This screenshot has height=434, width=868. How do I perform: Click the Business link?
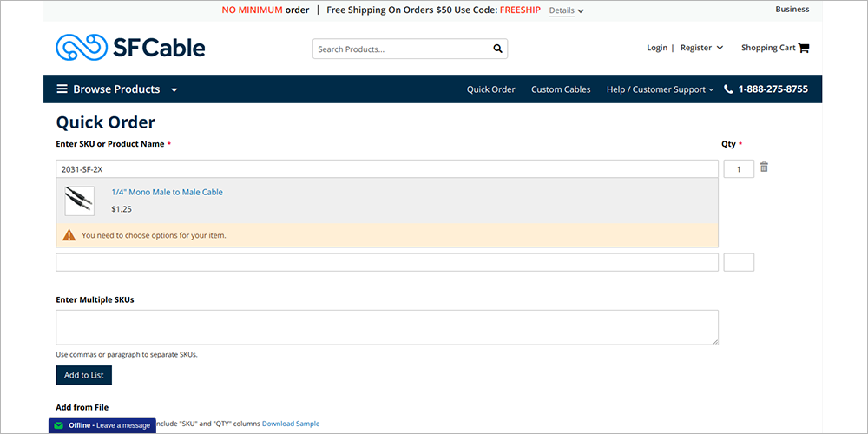coord(792,9)
